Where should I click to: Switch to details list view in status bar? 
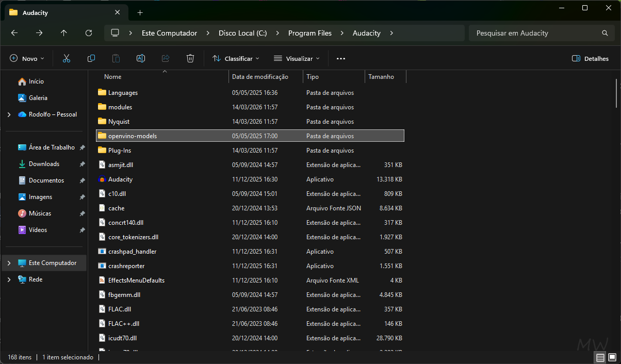[x=600, y=357]
